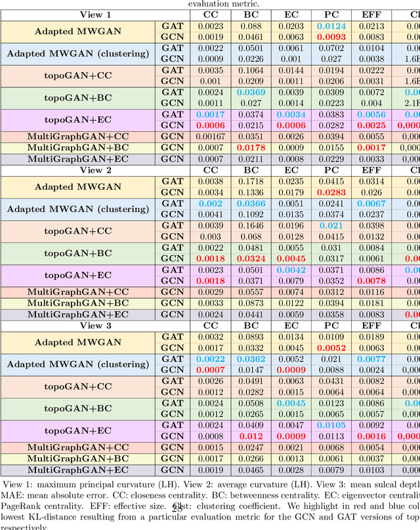Click the red 0.0078 value
420x530 pixels.
coord(371,281)
